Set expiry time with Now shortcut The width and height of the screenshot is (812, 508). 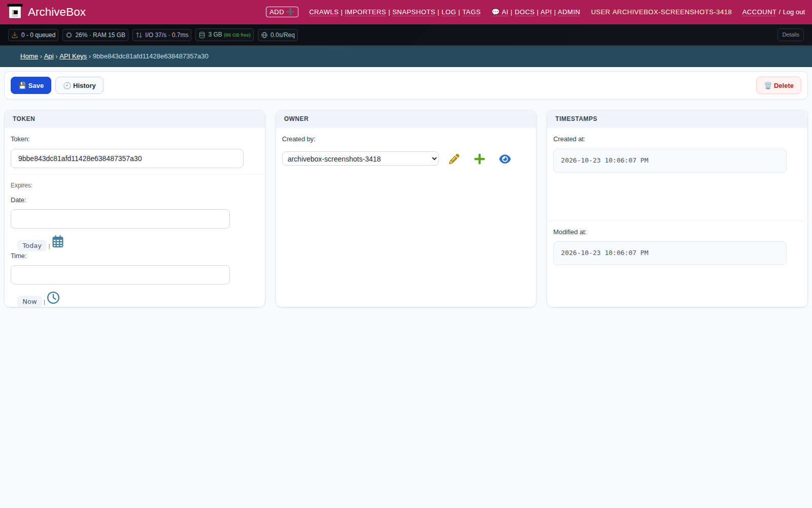29,301
